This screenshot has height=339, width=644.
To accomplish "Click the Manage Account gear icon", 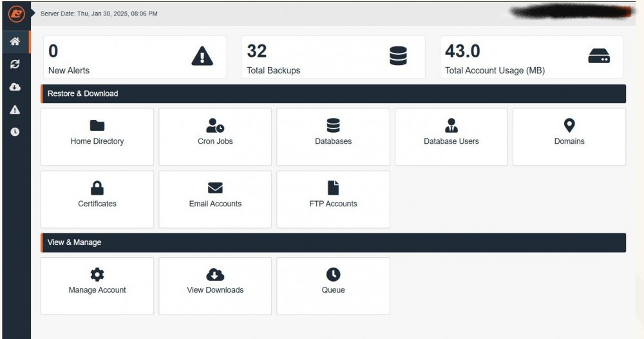I will [97, 275].
